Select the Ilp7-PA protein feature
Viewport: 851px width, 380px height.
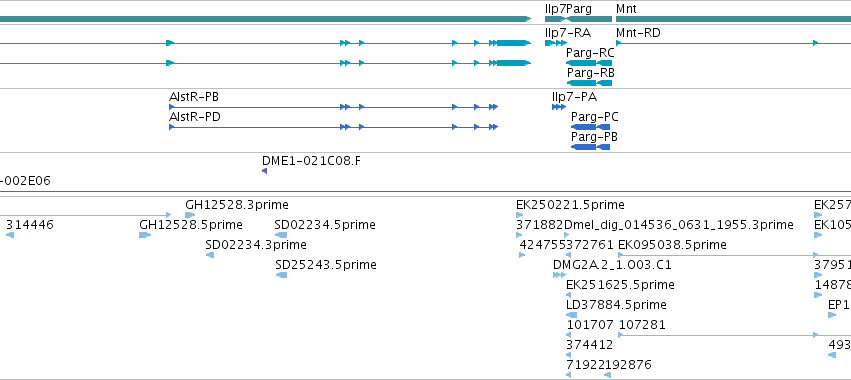tap(558, 107)
